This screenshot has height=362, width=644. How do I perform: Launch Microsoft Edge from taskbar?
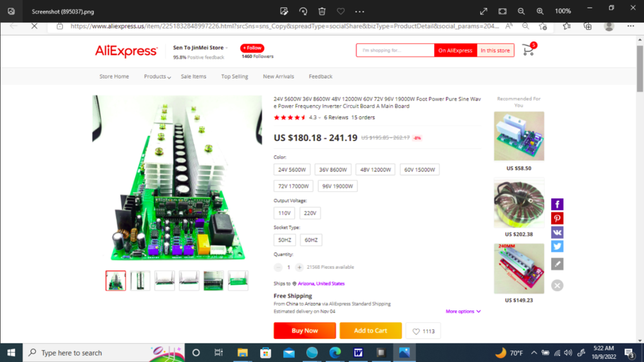[335, 352]
